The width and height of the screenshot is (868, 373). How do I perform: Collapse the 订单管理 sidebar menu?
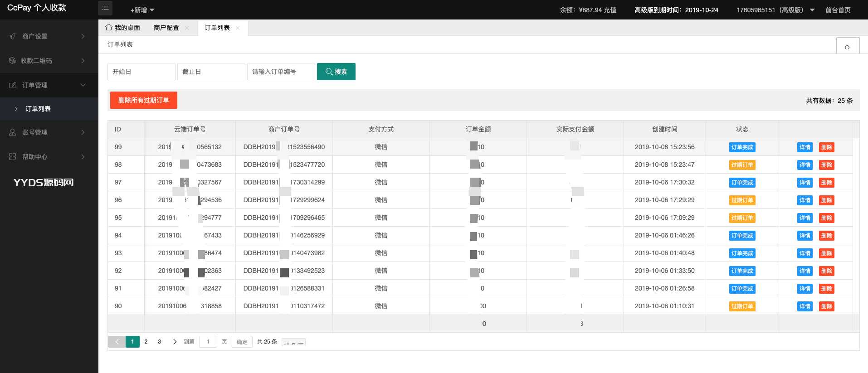pyautogui.click(x=83, y=85)
